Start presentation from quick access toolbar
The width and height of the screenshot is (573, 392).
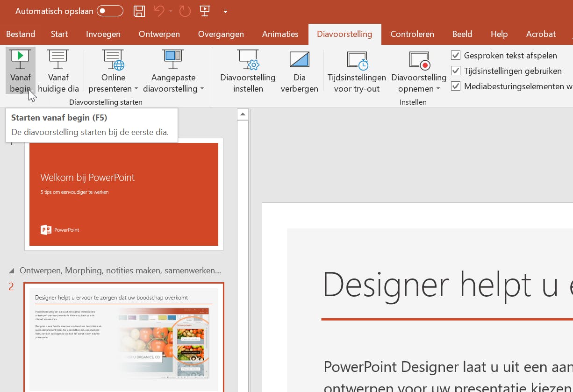click(204, 11)
